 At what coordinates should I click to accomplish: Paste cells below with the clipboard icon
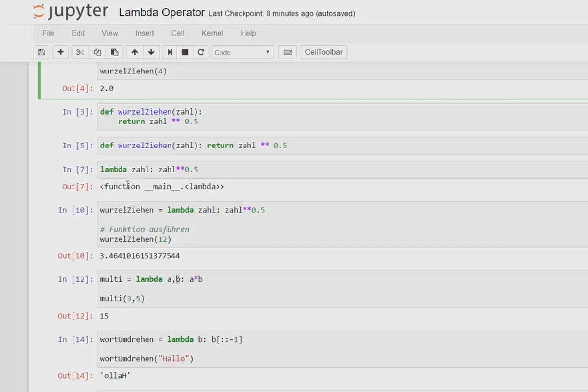(114, 52)
